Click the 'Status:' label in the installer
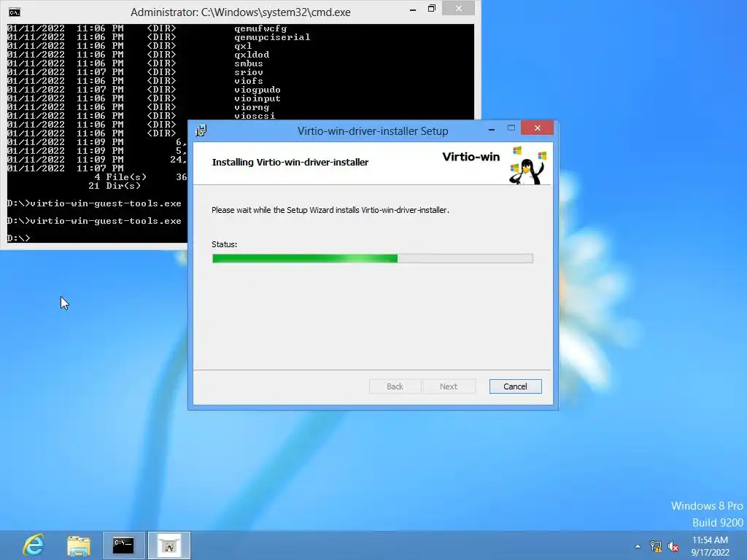This screenshot has height=560, width=747. pyautogui.click(x=225, y=244)
